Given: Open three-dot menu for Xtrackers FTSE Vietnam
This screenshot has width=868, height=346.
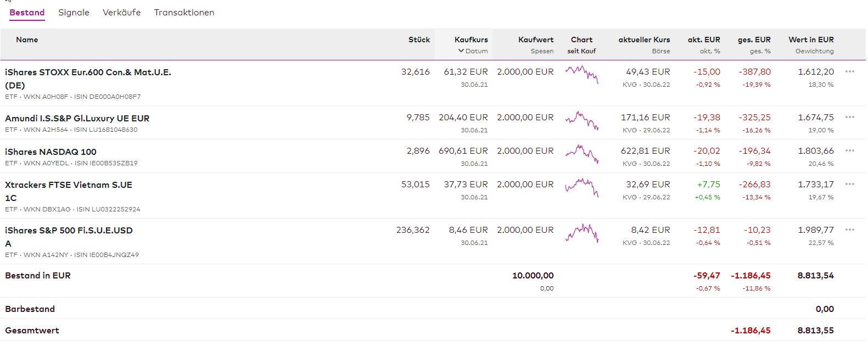Looking at the screenshot, I should tap(849, 185).
